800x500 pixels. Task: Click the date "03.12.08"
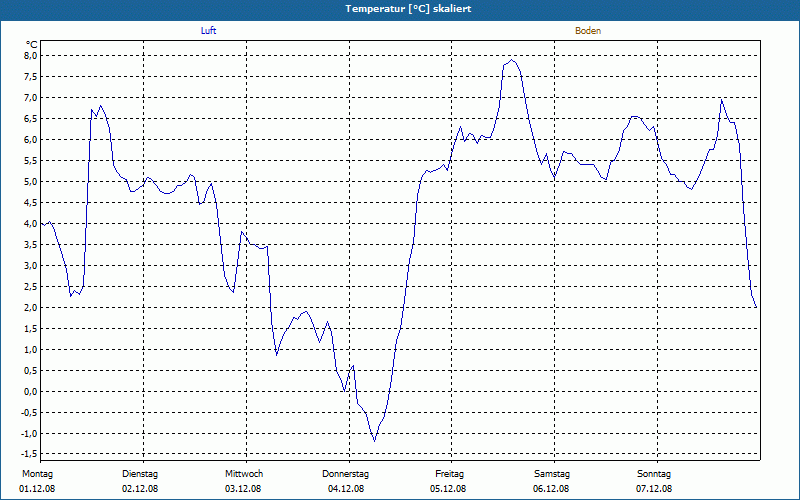tap(243, 489)
